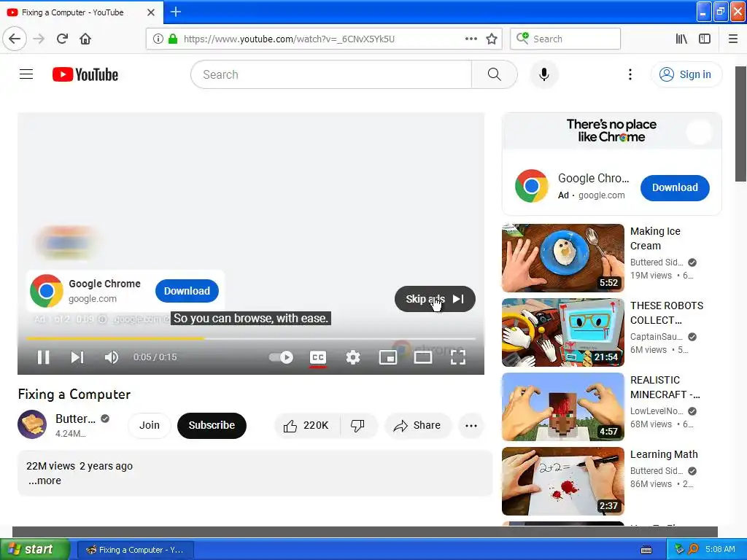Open the Buttered Side Down channel avatar
The width and height of the screenshot is (747, 560).
click(32, 424)
